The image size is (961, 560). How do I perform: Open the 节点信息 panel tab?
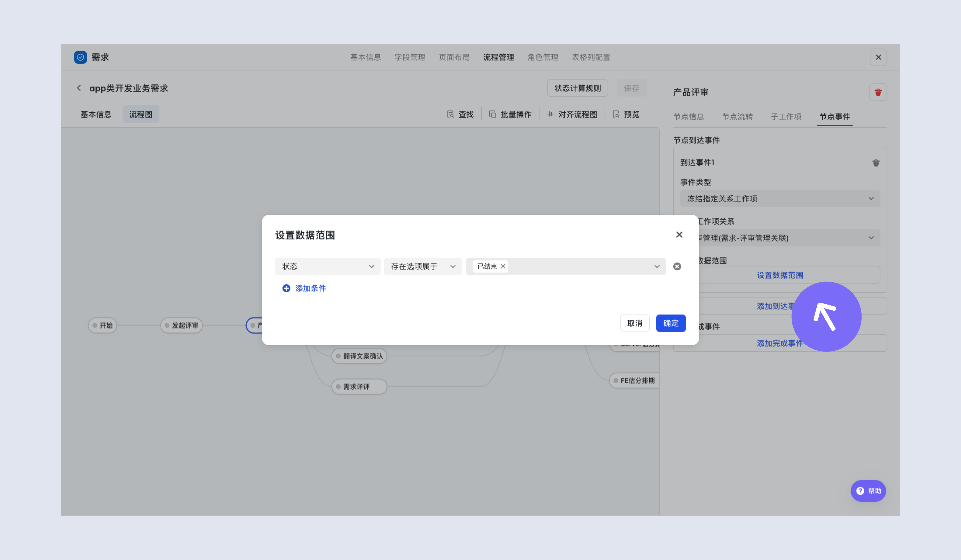688,116
